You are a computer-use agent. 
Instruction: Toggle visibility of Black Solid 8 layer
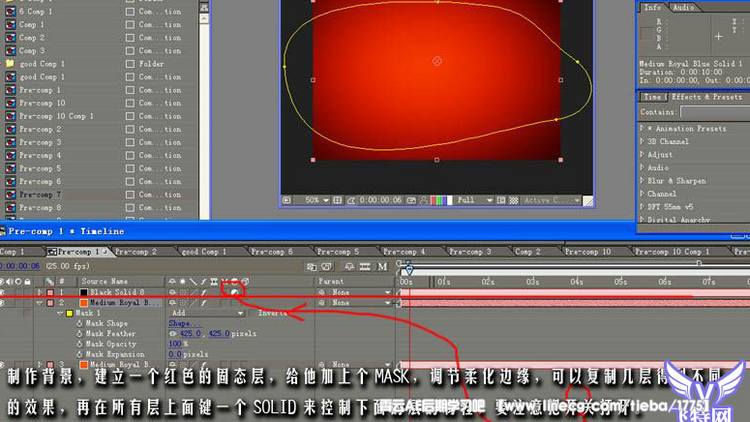point(2,292)
